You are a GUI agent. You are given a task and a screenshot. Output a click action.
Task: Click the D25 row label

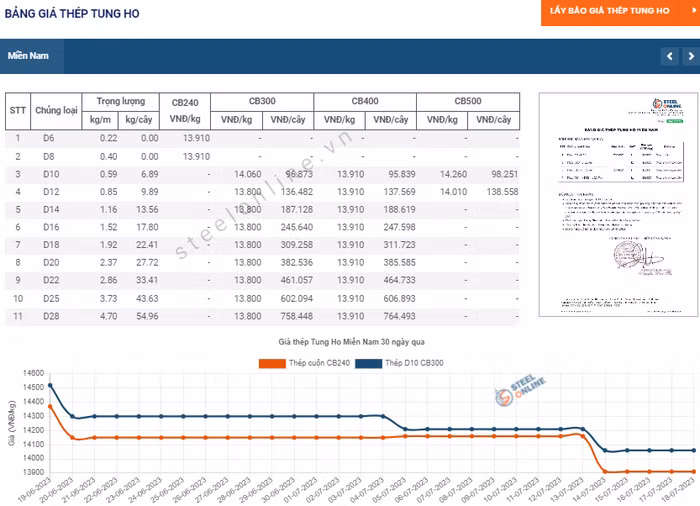click(51, 298)
